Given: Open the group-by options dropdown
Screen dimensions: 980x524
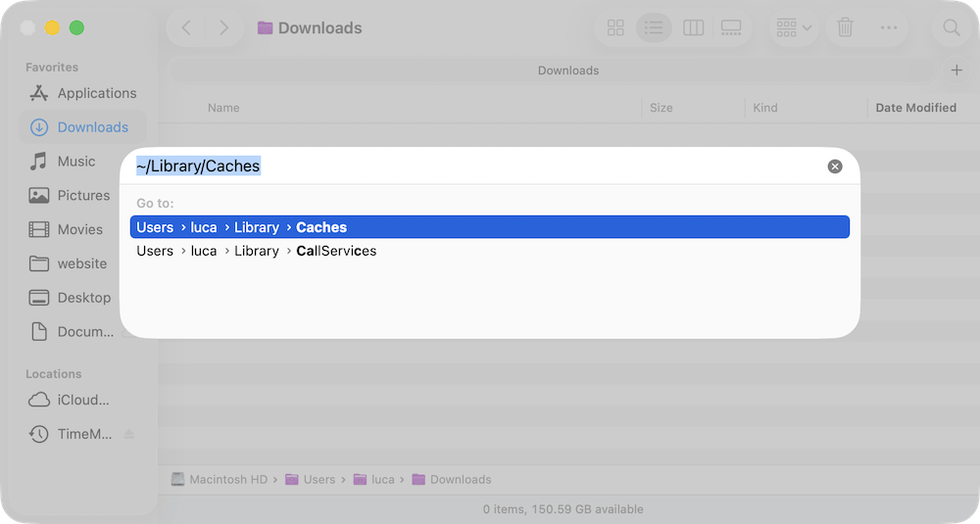Looking at the screenshot, I should point(794,28).
